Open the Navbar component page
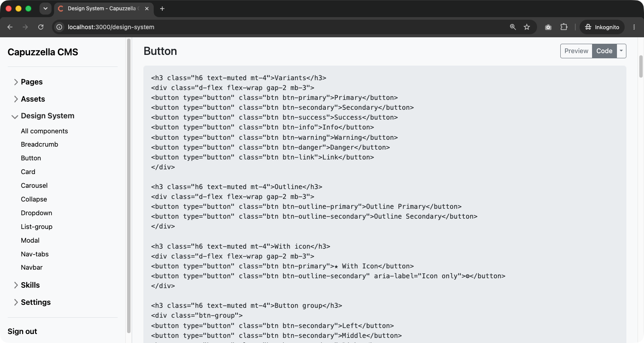Screen dimensions: 644x343 [x=32, y=268]
